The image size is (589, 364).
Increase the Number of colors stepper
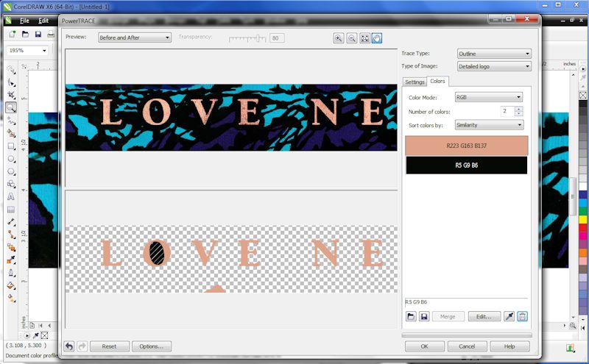[519, 109]
